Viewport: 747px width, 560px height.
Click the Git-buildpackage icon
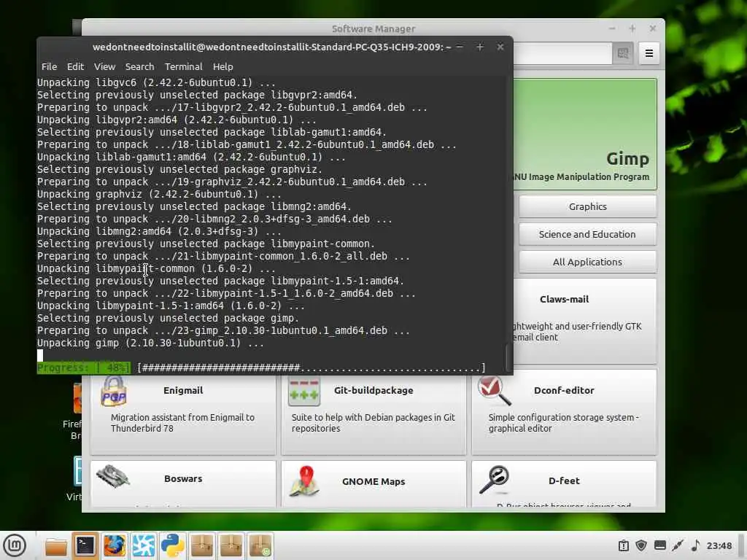click(304, 392)
